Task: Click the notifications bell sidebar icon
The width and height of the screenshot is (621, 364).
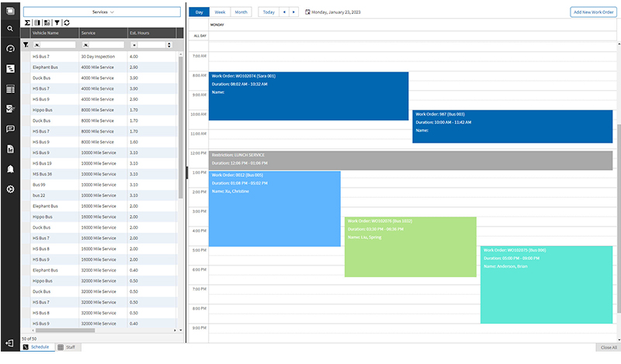Action: [x=10, y=169]
